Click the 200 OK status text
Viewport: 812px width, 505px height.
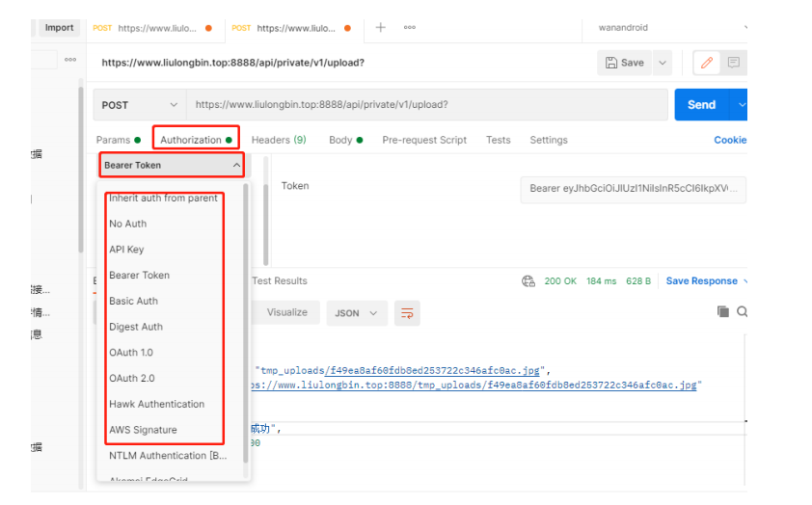(560, 281)
